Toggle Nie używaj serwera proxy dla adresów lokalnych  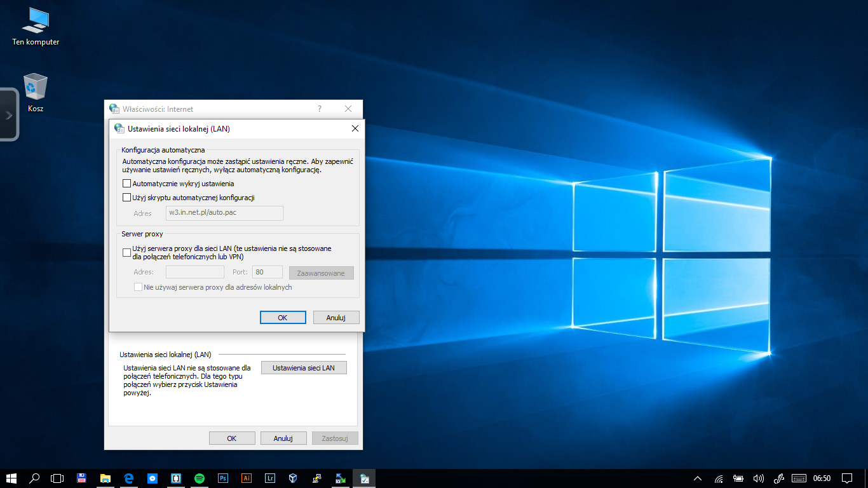click(x=138, y=287)
